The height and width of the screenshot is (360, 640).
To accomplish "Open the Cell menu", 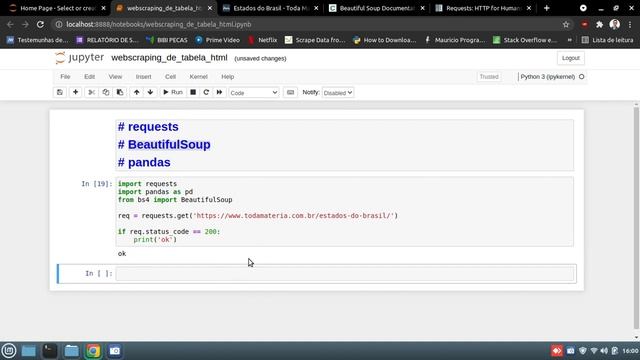I will 170,77.
